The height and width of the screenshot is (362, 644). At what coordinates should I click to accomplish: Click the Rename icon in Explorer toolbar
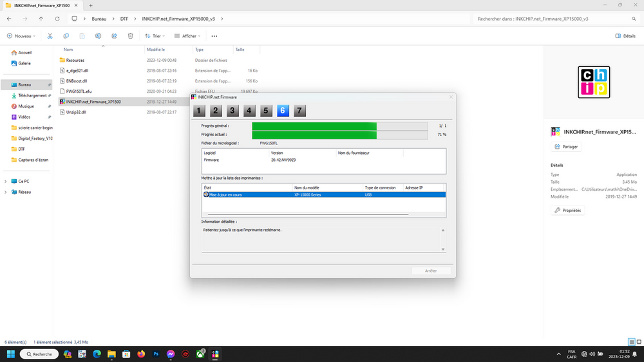98,36
